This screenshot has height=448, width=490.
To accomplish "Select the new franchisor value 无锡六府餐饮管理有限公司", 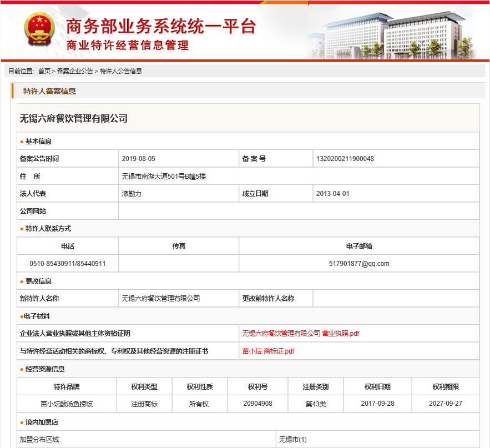I will click(160, 299).
